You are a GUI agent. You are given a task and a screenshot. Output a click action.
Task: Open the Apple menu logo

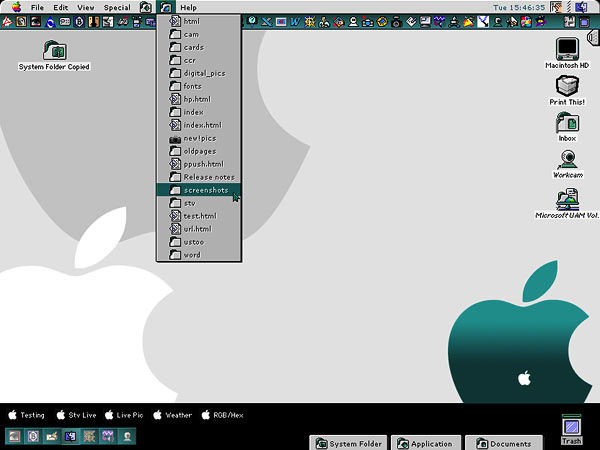[x=15, y=7]
